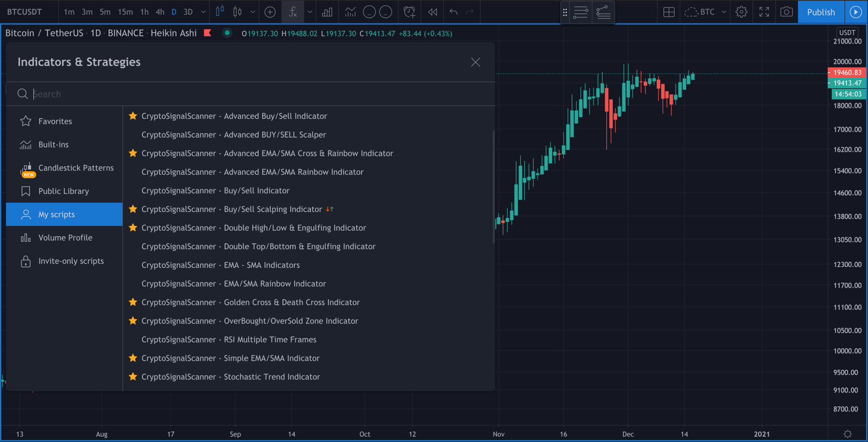868x442 pixels.
Task: Unfavorite Advanced EMA/SMA Cross & Rainbow star
Action: tap(133, 153)
